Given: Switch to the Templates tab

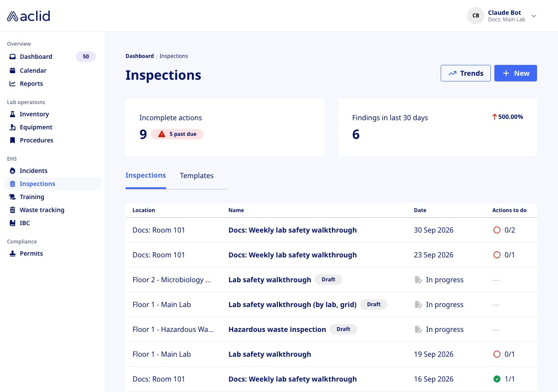Looking at the screenshot, I should (197, 176).
